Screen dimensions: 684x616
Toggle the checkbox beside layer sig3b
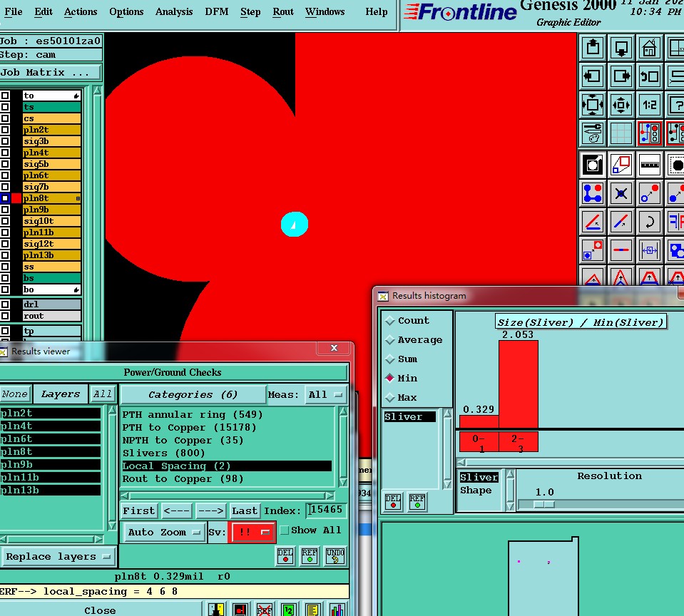[x=5, y=141]
